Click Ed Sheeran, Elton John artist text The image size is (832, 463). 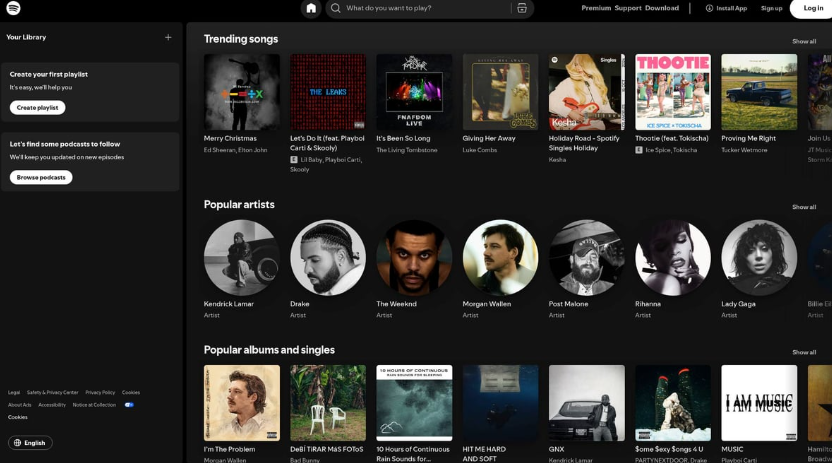pos(235,150)
